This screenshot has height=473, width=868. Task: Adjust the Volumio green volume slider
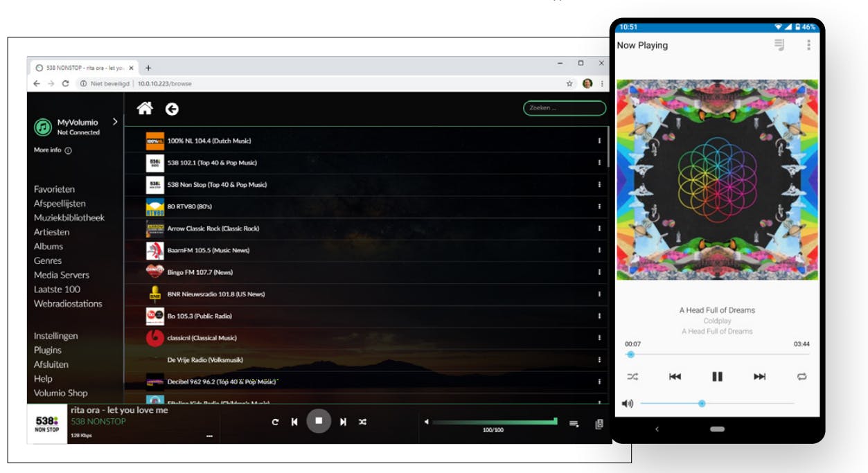pyautogui.click(x=495, y=422)
